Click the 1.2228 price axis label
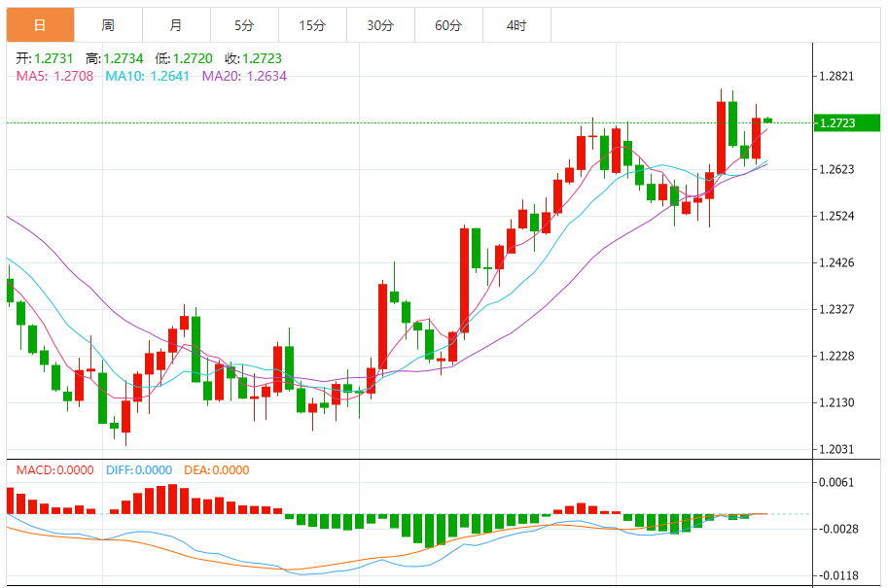Viewport: 888px width, 588px height. [x=836, y=356]
